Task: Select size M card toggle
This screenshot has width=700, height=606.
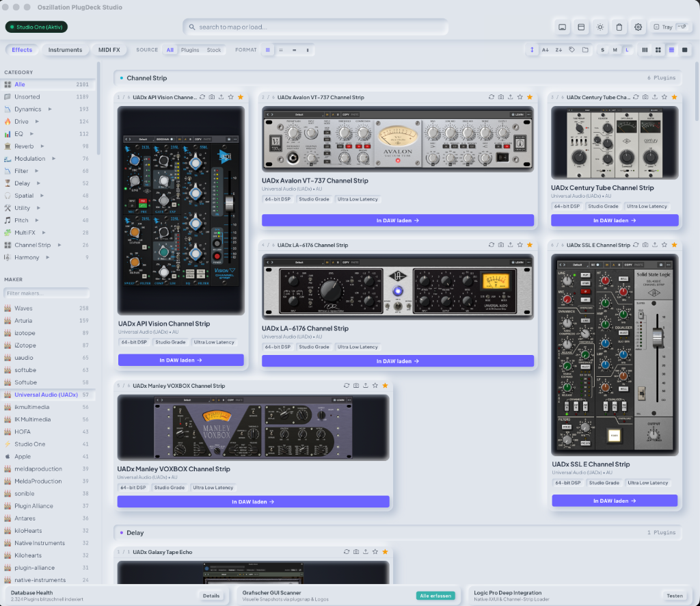Action: pyautogui.click(x=615, y=50)
